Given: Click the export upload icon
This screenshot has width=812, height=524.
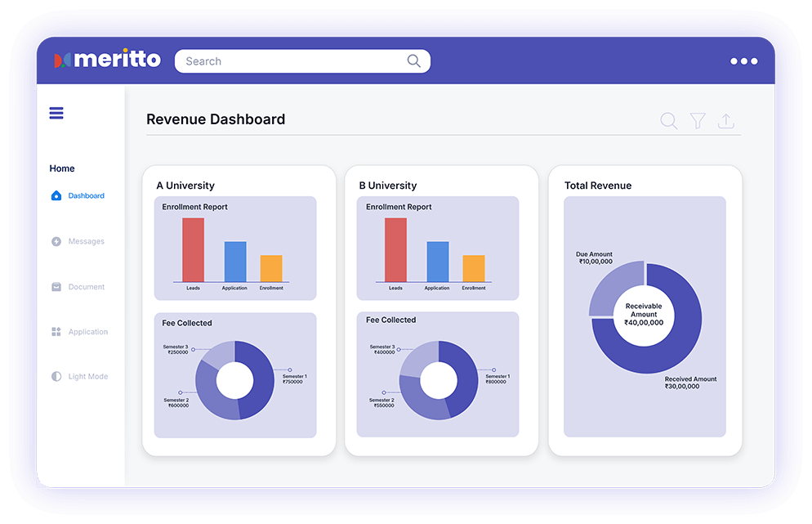Looking at the screenshot, I should pos(725,121).
